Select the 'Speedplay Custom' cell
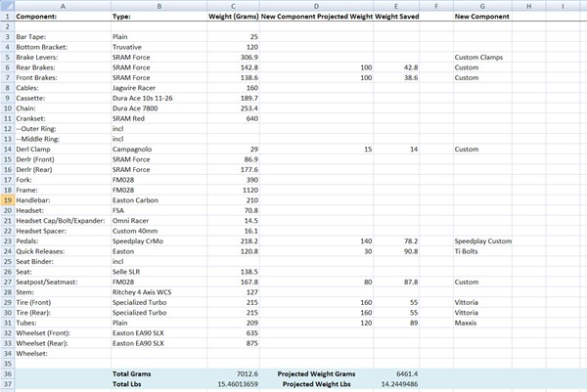 pos(482,240)
